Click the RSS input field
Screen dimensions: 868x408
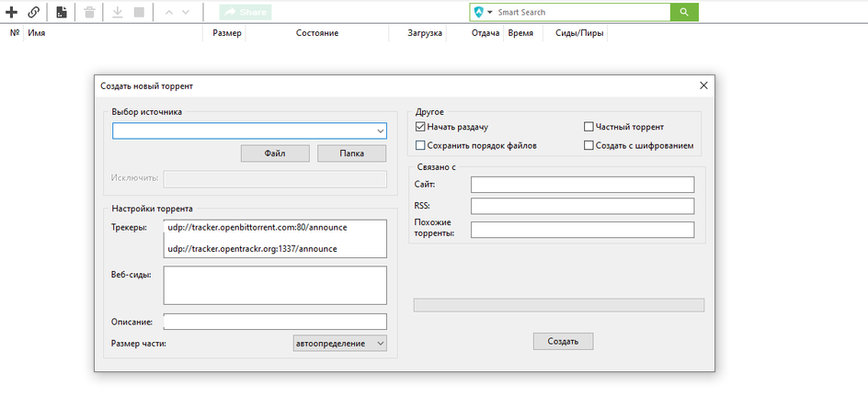click(x=582, y=206)
